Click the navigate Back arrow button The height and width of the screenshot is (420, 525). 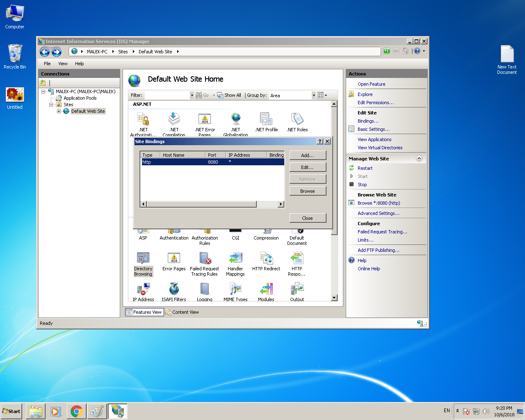45,52
